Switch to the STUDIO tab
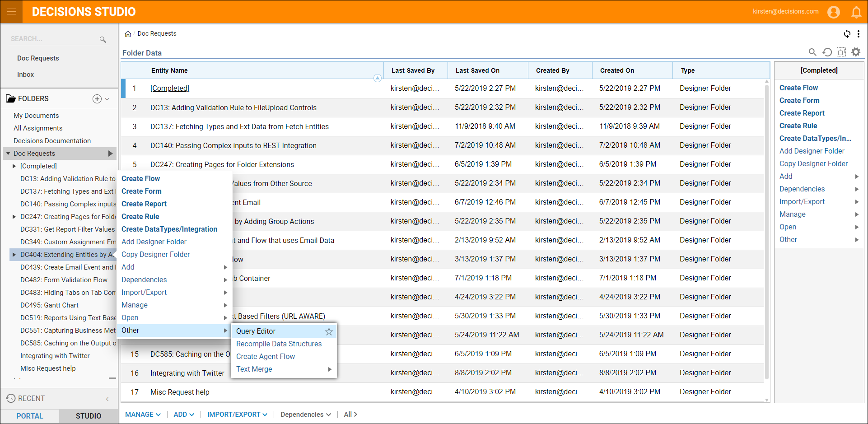Image resolution: width=868 pixels, height=424 pixels. [89, 416]
